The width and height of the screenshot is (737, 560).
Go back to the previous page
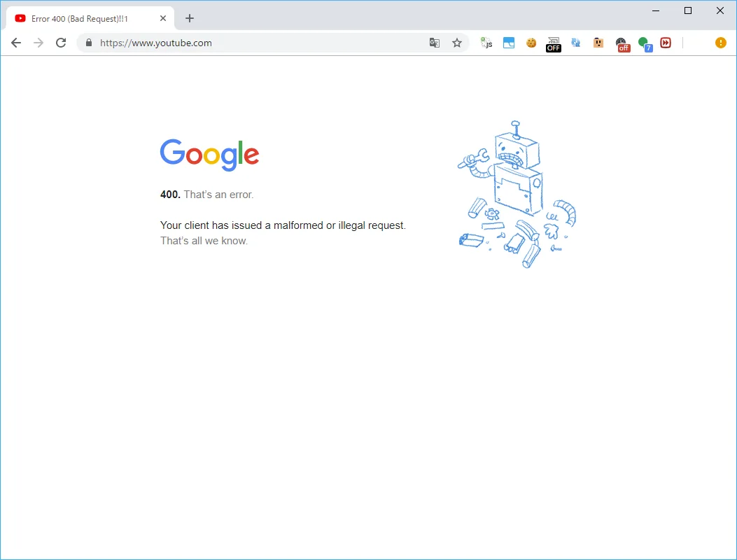16,43
